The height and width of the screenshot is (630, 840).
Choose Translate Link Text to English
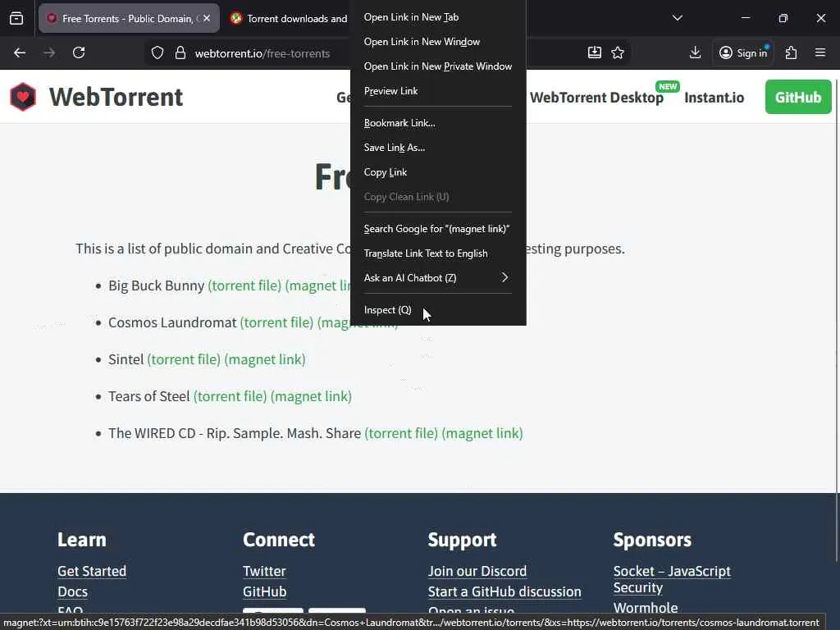(438, 253)
